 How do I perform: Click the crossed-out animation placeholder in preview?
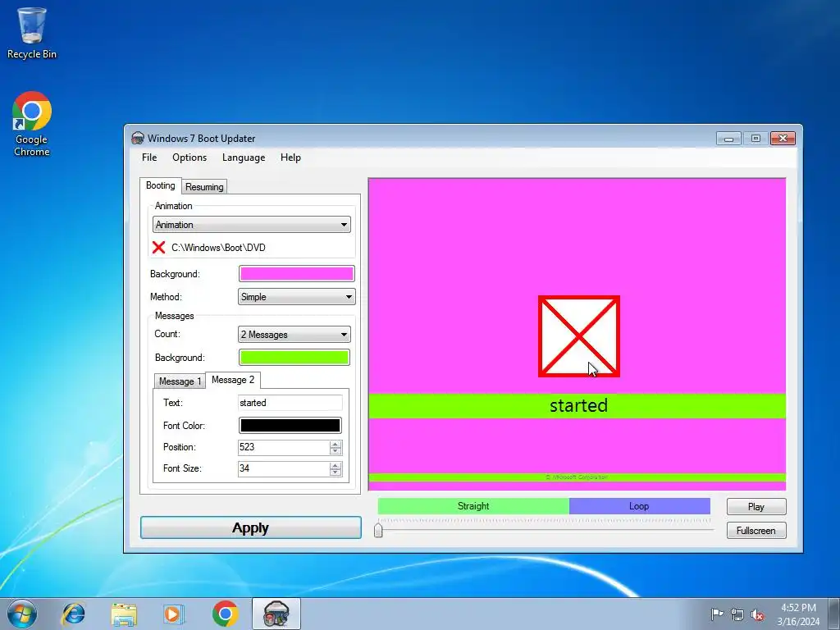(x=578, y=336)
